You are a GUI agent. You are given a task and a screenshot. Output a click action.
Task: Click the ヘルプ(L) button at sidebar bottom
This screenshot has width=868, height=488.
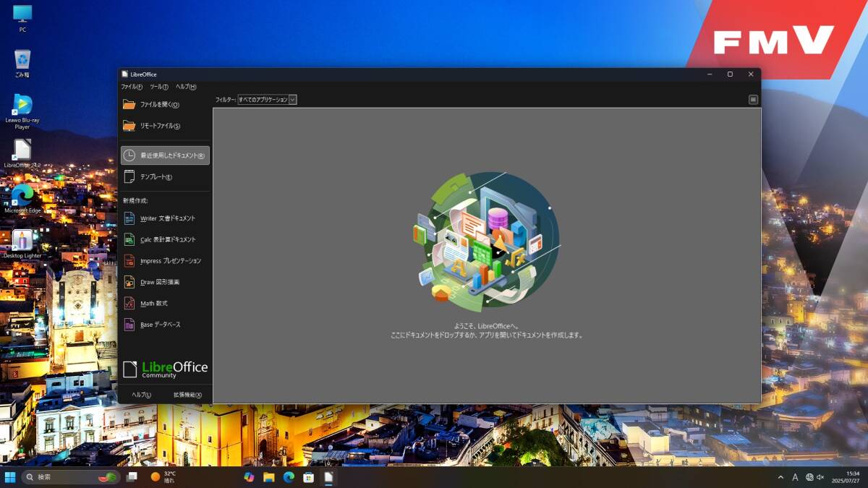(142, 395)
